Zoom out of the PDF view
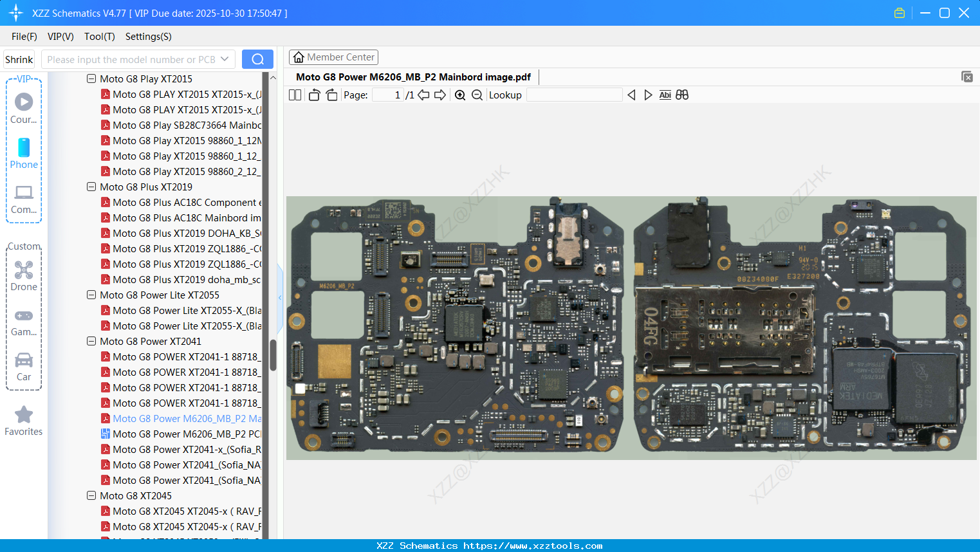The width and height of the screenshot is (980, 552). tap(477, 95)
